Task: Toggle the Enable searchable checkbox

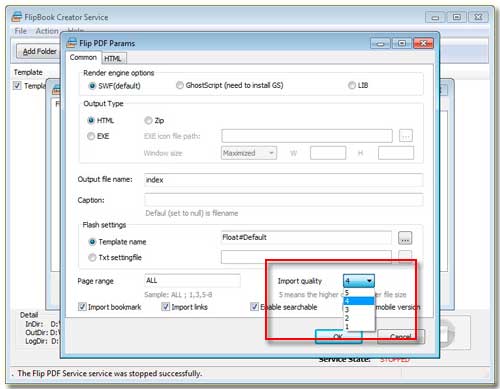Action: click(254, 307)
